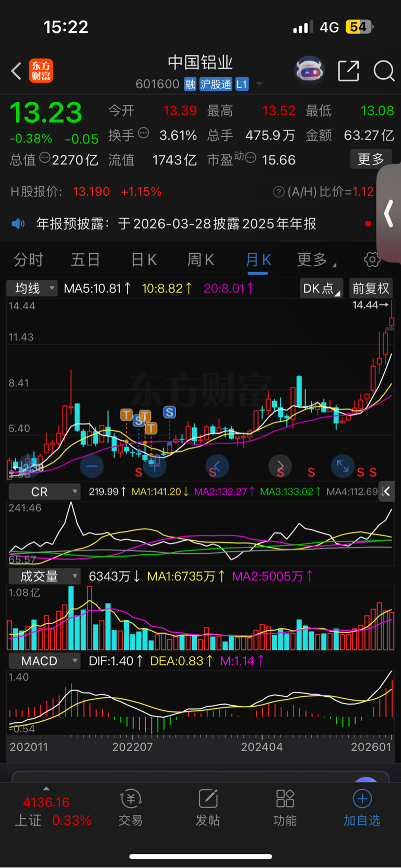401x868 pixels.
Task: Open the search magnifier icon
Action: pyautogui.click(x=384, y=71)
